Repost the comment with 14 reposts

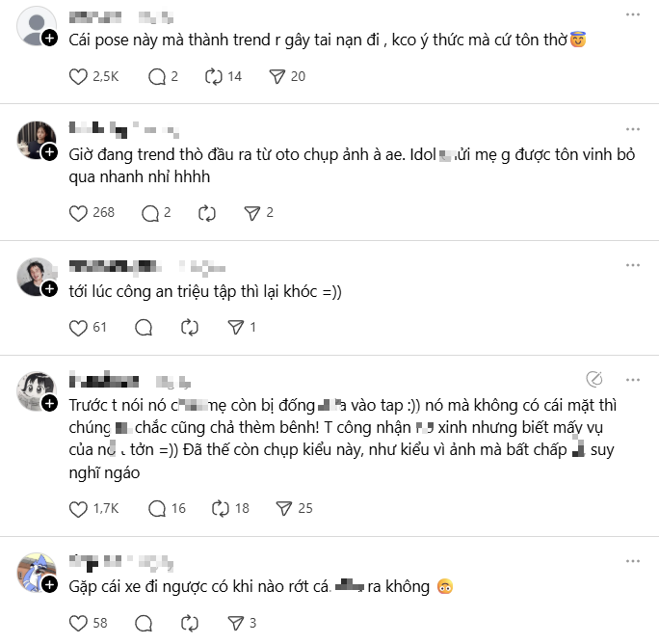(x=216, y=76)
